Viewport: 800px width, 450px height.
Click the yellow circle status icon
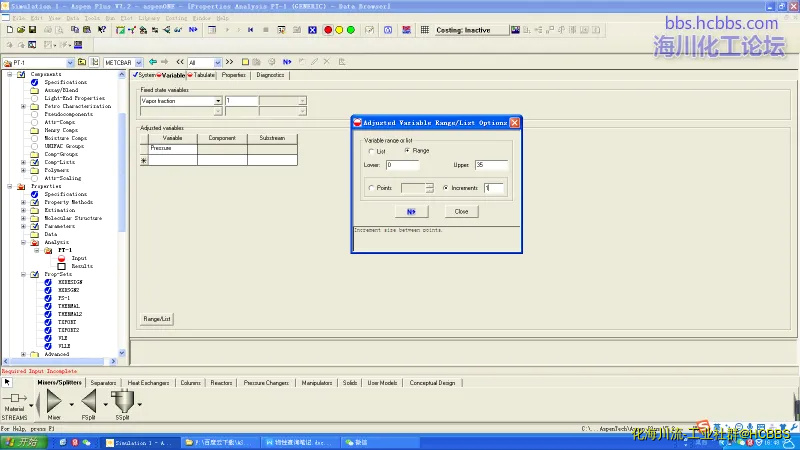pyautogui.click(x=339, y=30)
